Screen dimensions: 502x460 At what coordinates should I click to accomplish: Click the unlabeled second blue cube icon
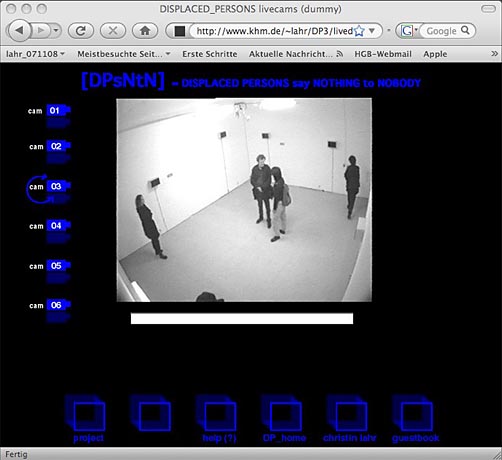pos(151,413)
